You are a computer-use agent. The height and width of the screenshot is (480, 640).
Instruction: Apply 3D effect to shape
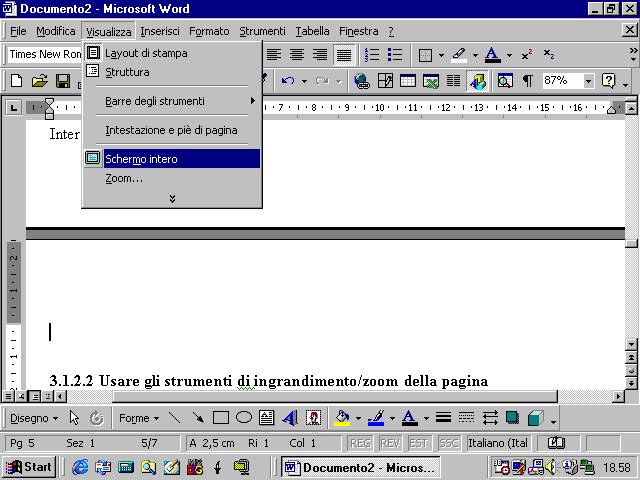(x=536, y=418)
